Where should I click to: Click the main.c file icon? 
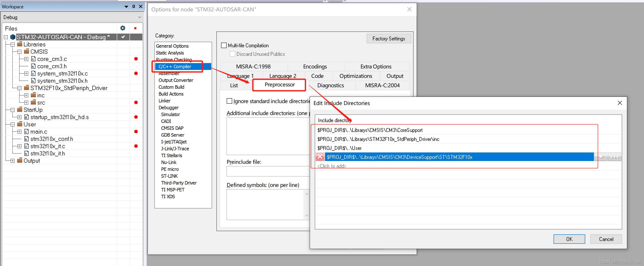pos(27,132)
